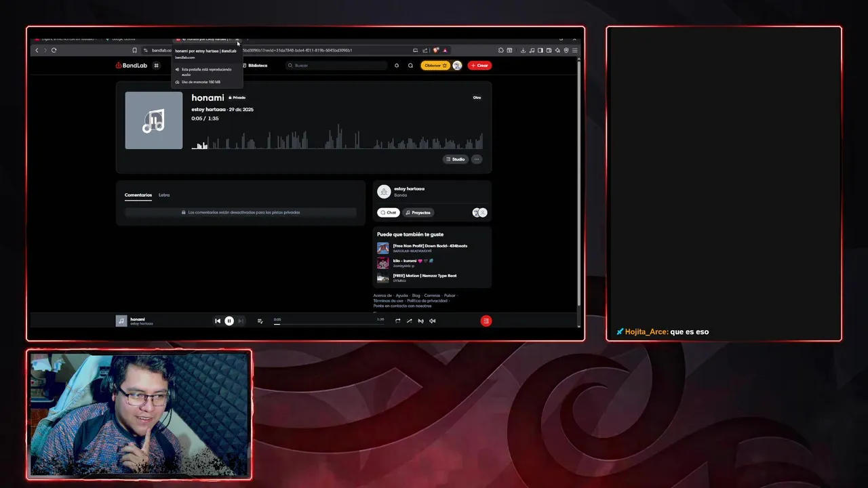The width and height of the screenshot is (868, 488).
Task: Toggle the autoplay-off icon in player
Action: 420,321
